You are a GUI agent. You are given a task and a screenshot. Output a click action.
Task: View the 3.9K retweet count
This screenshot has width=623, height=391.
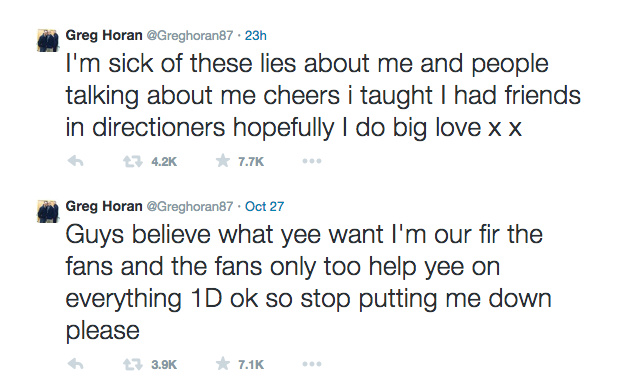click(164, 364)
